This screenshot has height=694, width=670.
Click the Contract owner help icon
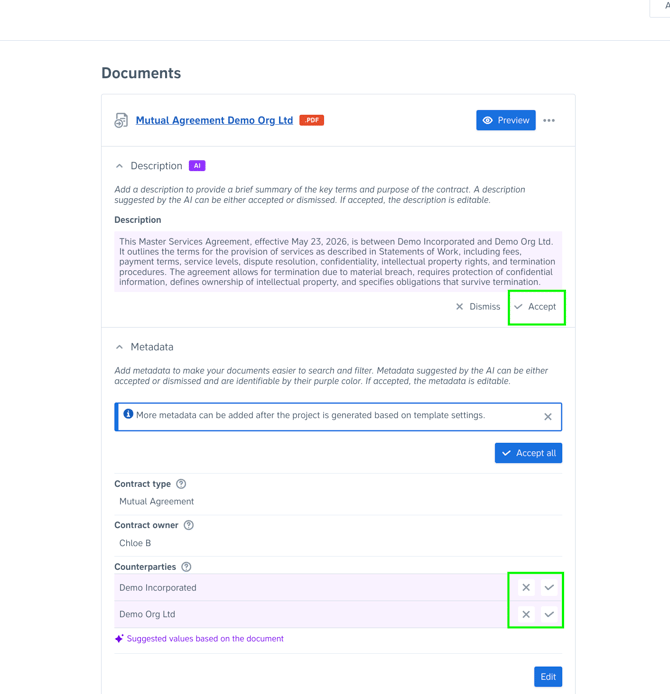click(x=189, y=525)
